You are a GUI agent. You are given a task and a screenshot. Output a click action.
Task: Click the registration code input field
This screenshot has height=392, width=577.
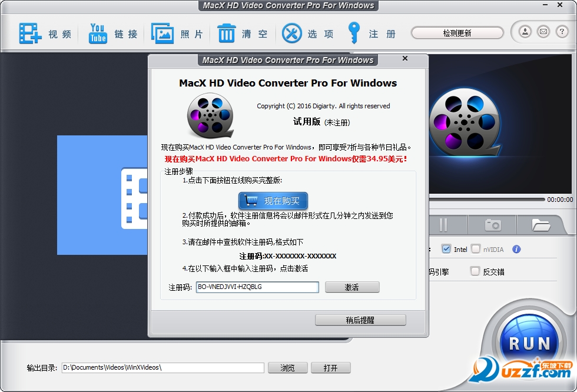click(x=257, y=287)
